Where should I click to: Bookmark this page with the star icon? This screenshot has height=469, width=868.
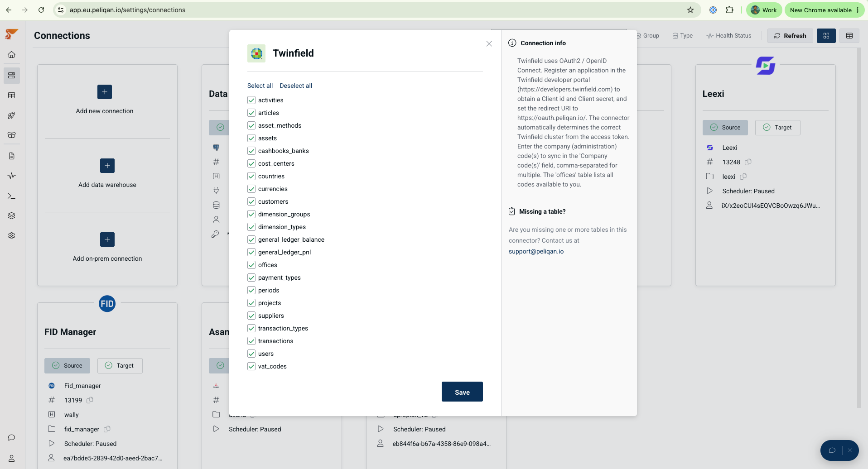tap(690, 10)
